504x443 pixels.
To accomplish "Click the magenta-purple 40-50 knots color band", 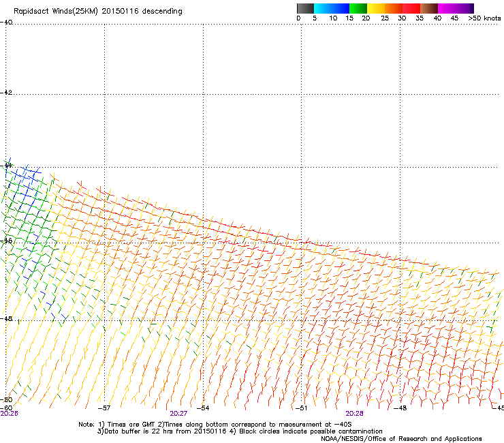I will pos(456,8).
